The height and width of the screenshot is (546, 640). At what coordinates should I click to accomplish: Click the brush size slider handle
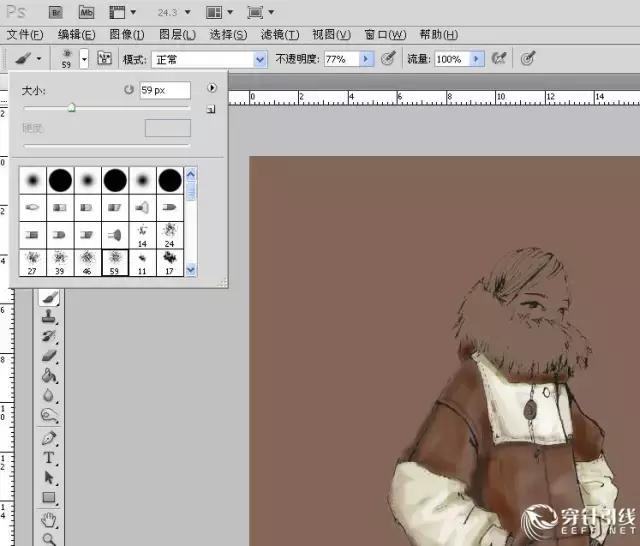(71, 108)
